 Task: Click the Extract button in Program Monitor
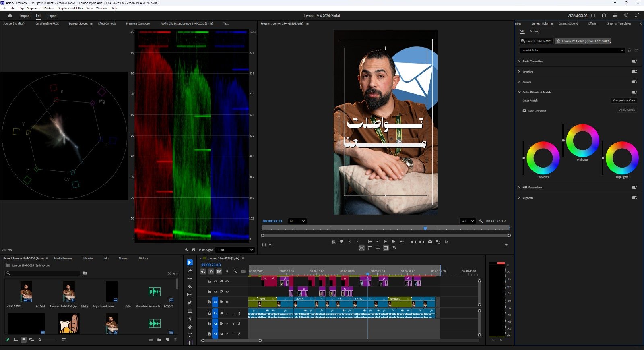tap(421, 242)
